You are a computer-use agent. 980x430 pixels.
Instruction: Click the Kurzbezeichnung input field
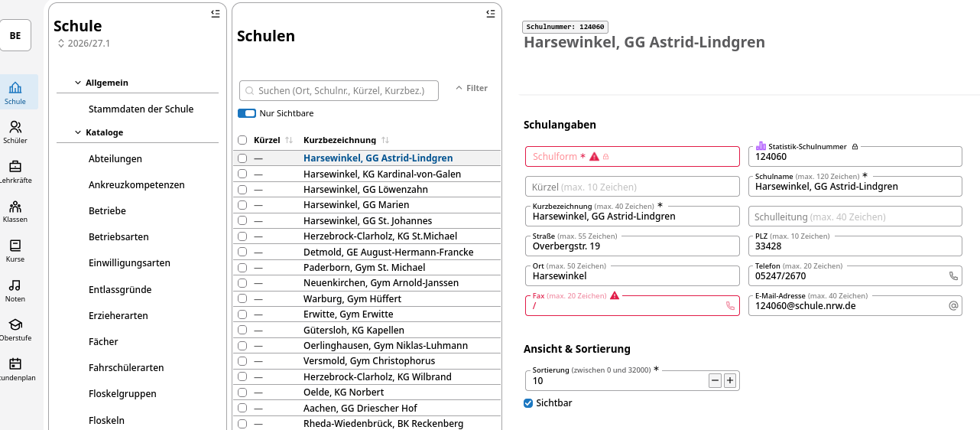coord(632,216)
